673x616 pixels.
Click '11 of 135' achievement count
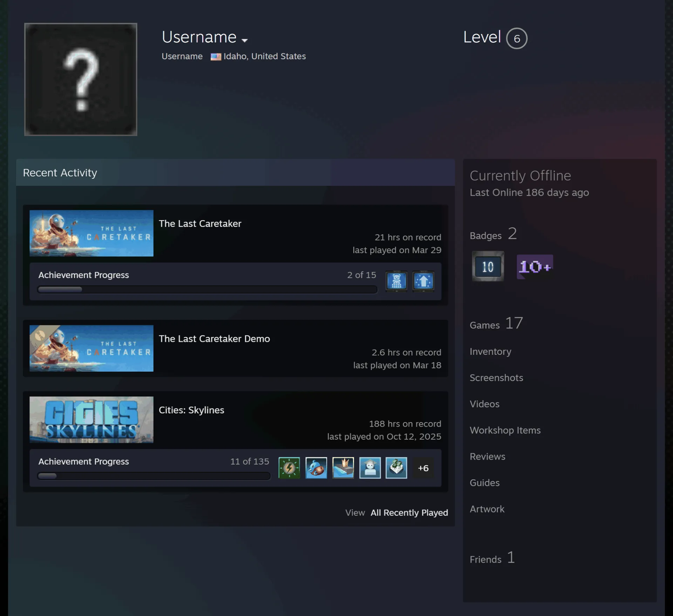[250, 461]
